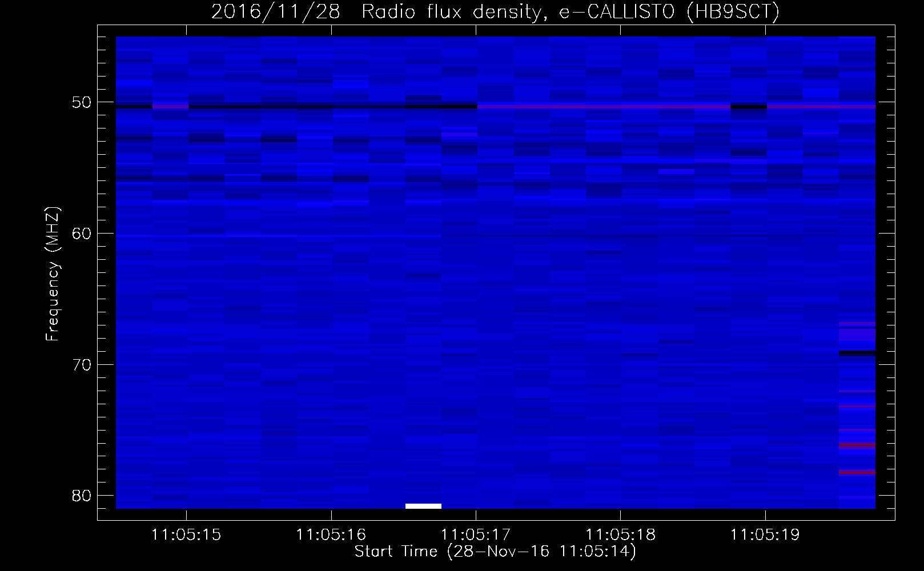The width and height of the screenshot is (924, 571).
Task: Click the 80 frequency tick label
Action: [x=82, y=496]
